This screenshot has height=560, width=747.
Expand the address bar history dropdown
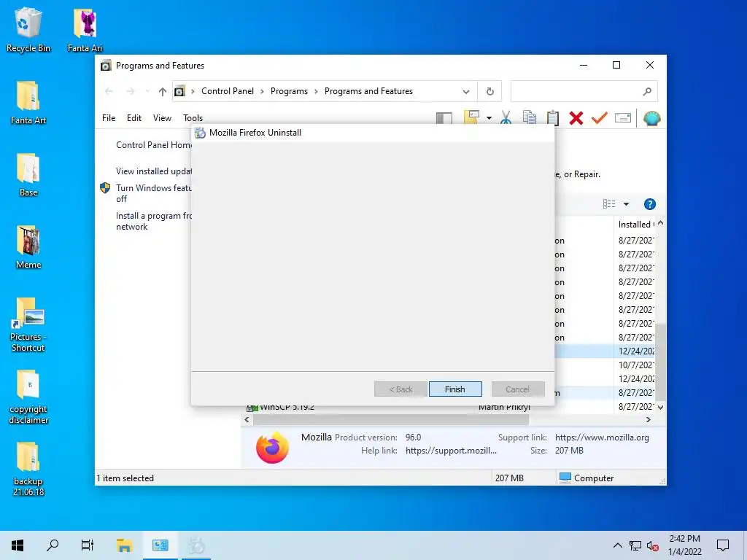coord(466,91)
